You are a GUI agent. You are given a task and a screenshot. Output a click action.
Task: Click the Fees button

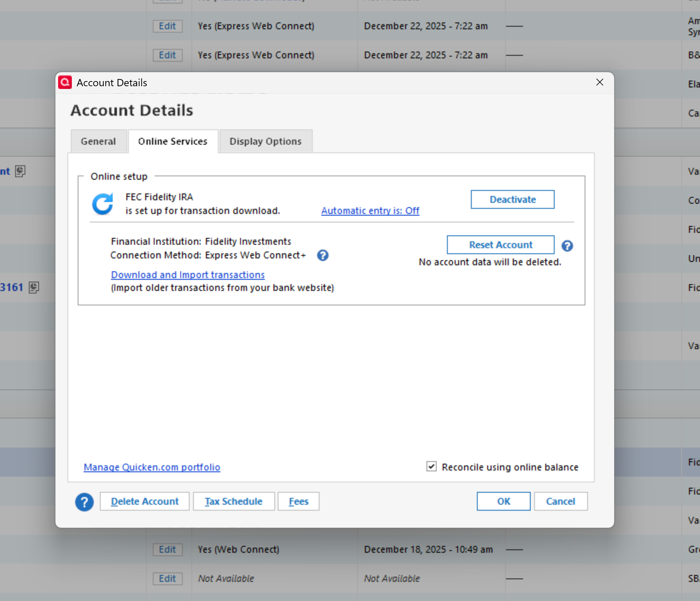(x=298, y=501)
